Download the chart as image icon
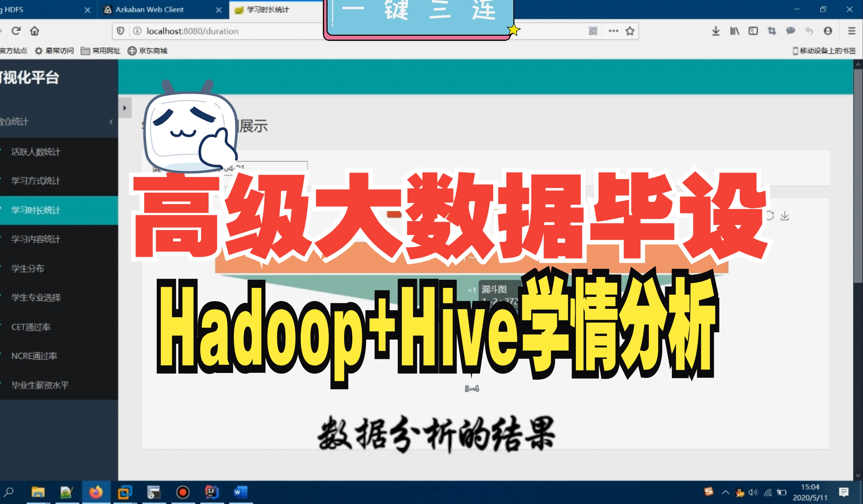 785,216
